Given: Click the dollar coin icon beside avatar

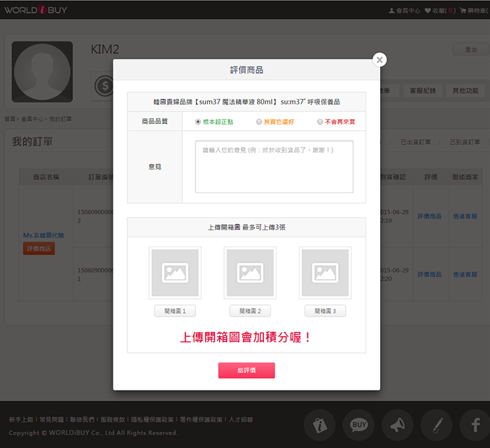Looking at the screenshot, I should pyautogui.click(x=105, y=85).
